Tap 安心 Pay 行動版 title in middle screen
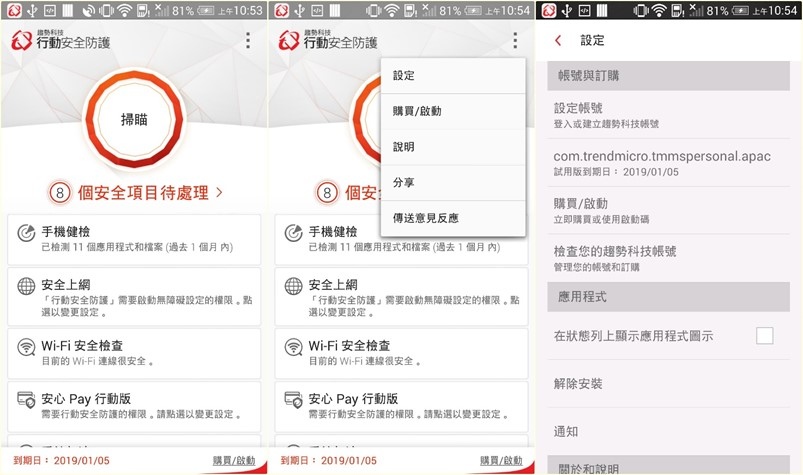The width and height of the screenshot is (803, 475). point(353,399)
